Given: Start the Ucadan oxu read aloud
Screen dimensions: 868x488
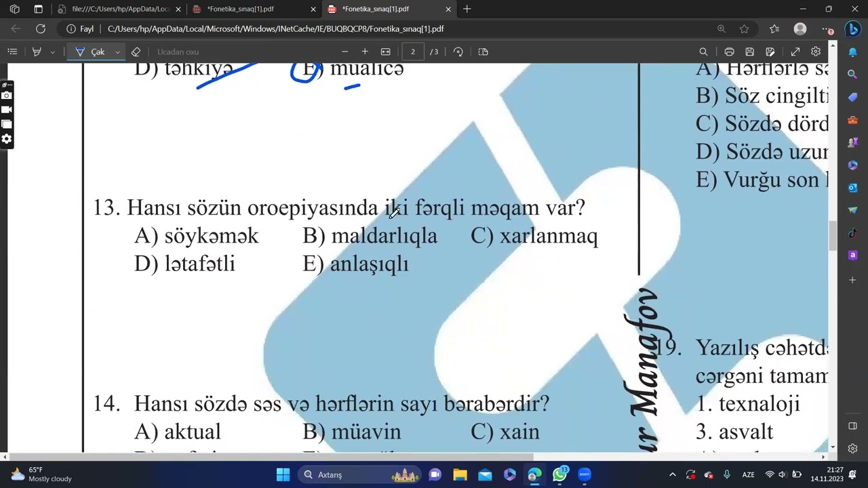Looking at the screenshot, I should click(x=178, y=52).
